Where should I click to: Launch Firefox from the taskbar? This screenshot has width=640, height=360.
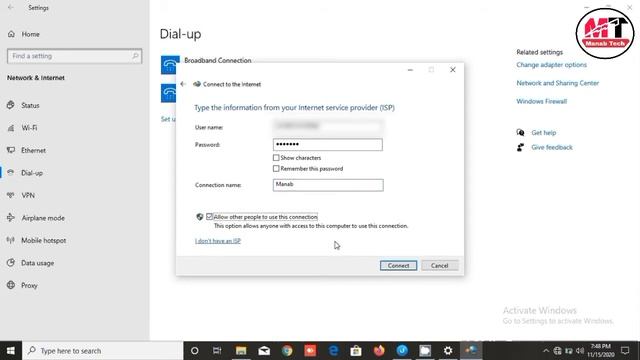[x=379, y=351]
